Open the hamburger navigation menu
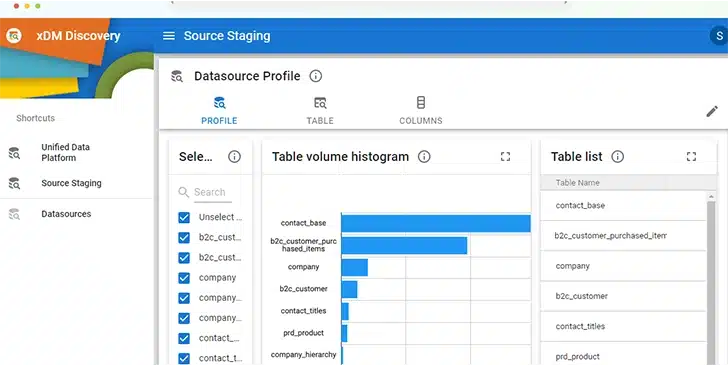728x366 pixels. (x=169, y=36)
